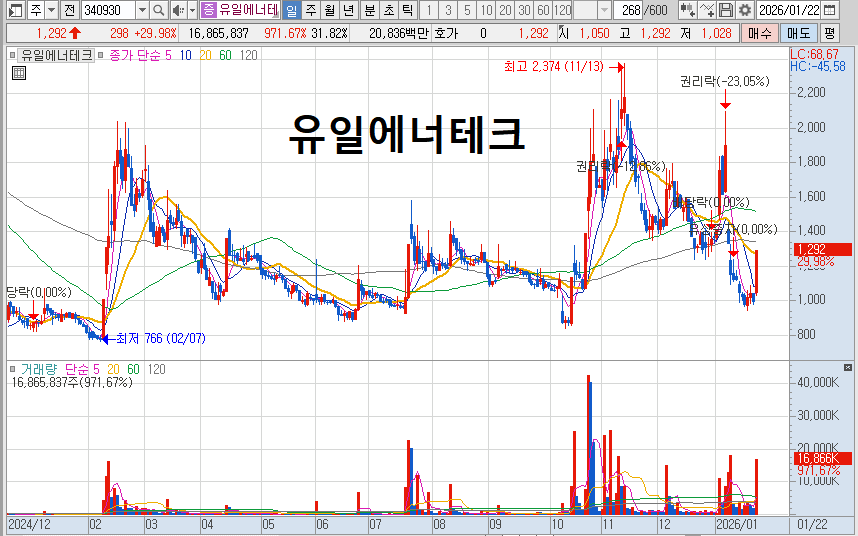This screenshot has width=858, height=536.
Task: Select the 3 interval button
Action: click(448, 10)
